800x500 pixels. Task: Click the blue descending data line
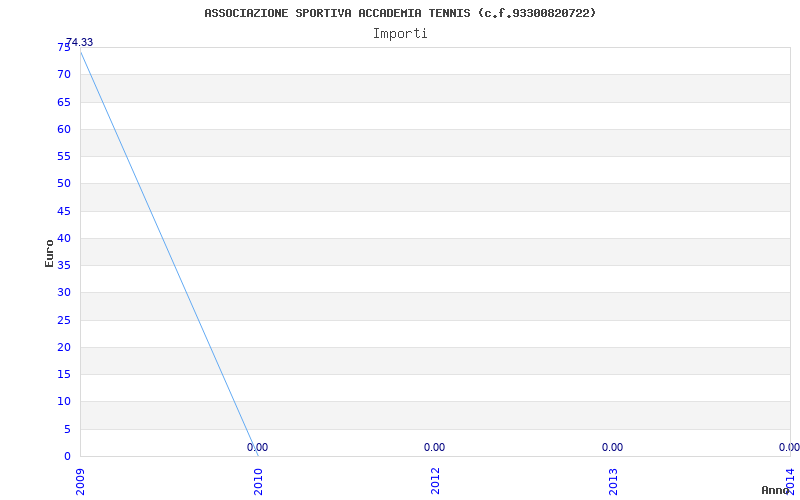(x=169, y=254)
